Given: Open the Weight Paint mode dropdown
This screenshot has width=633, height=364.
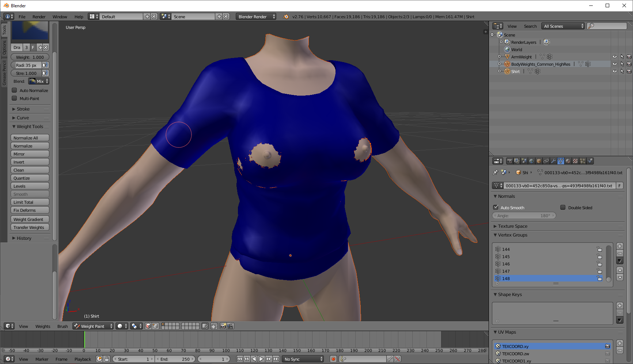Looking at the screenshot, I should 93,326.
